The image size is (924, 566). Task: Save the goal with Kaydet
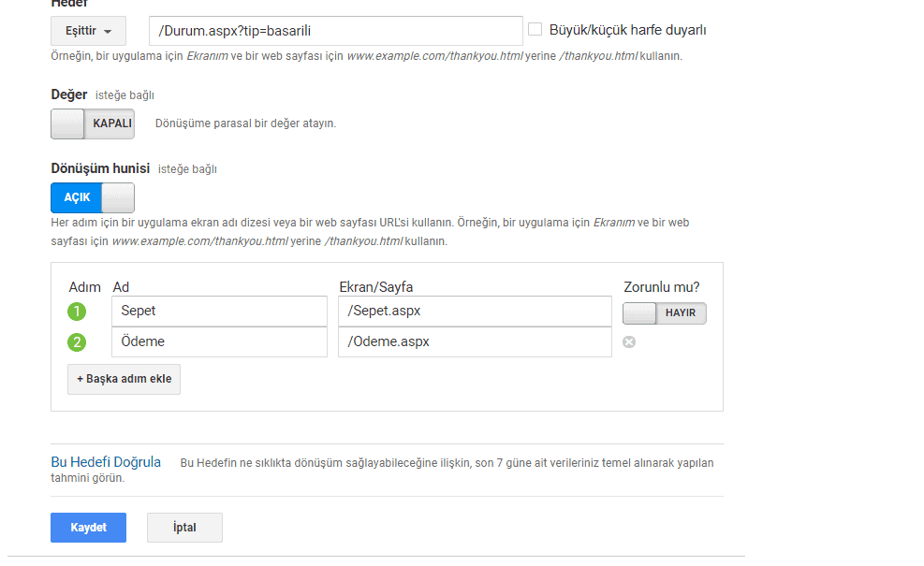point(88,528)
